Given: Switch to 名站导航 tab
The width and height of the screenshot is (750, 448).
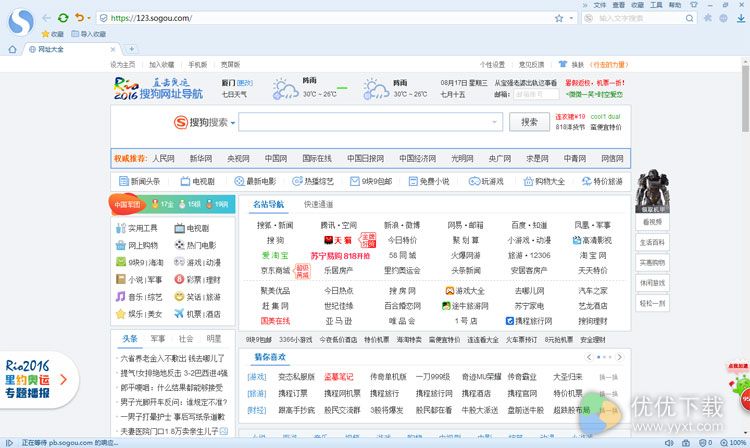Looking at the screenshot, I should [x=268, y=204].
